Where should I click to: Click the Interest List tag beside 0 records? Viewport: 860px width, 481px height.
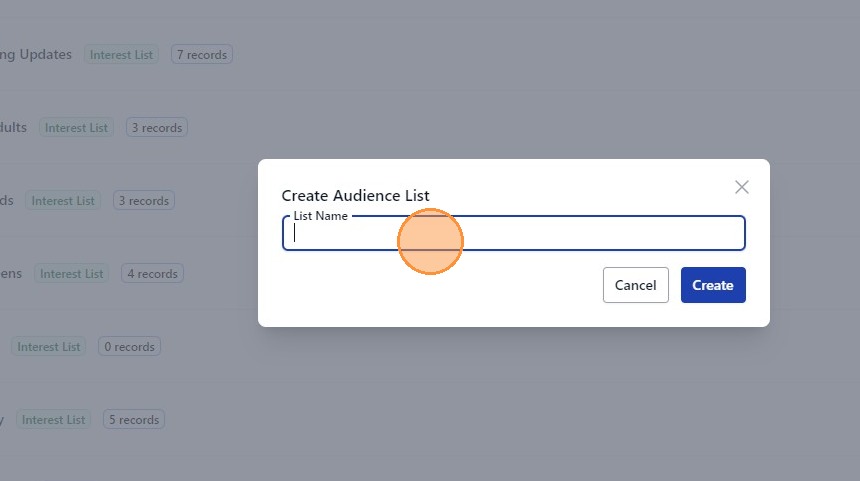click(x=49, y=347)
